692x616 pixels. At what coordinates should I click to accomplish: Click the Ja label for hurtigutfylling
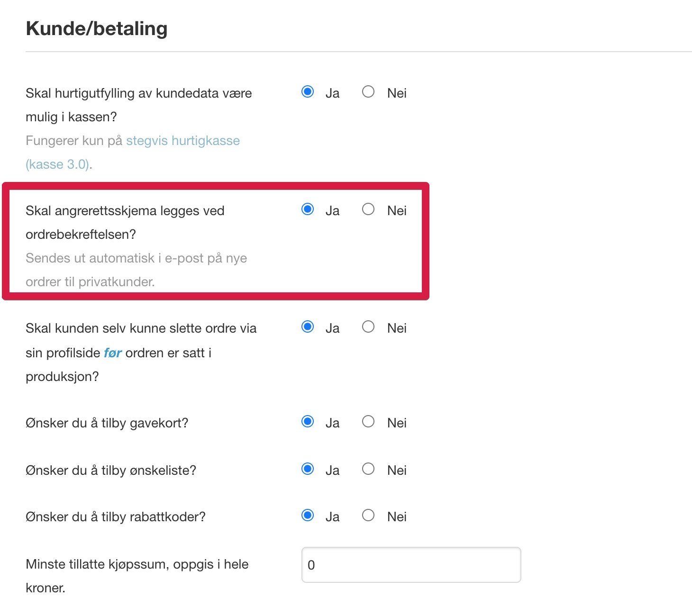332,93
